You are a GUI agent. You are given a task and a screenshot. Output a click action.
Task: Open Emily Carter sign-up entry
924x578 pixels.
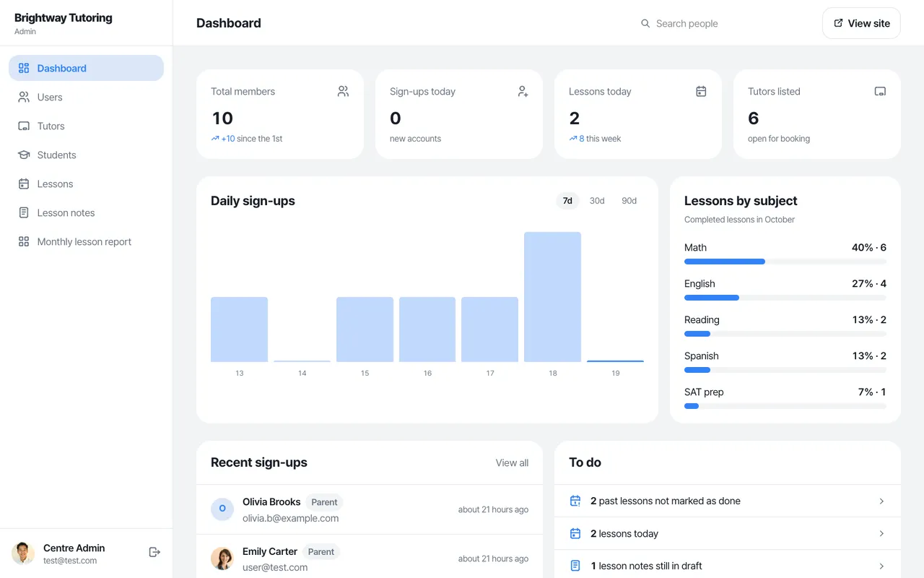[370, 558]
